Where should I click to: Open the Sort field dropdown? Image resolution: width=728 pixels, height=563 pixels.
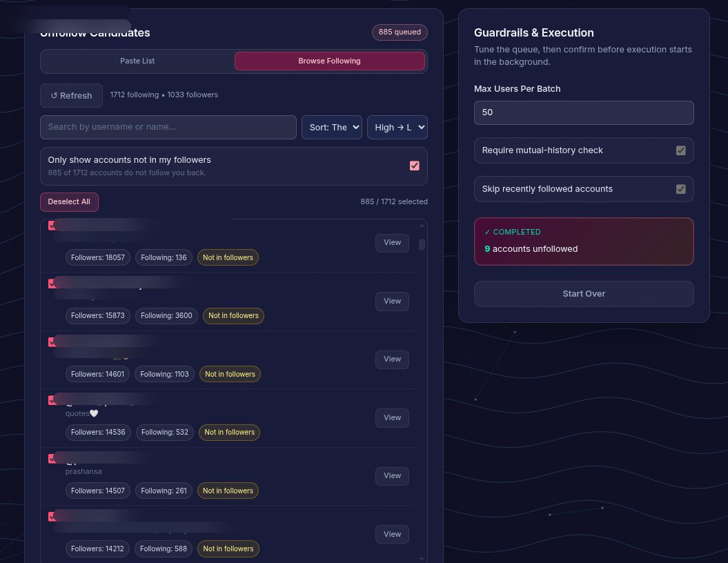[x=331, y=127]
